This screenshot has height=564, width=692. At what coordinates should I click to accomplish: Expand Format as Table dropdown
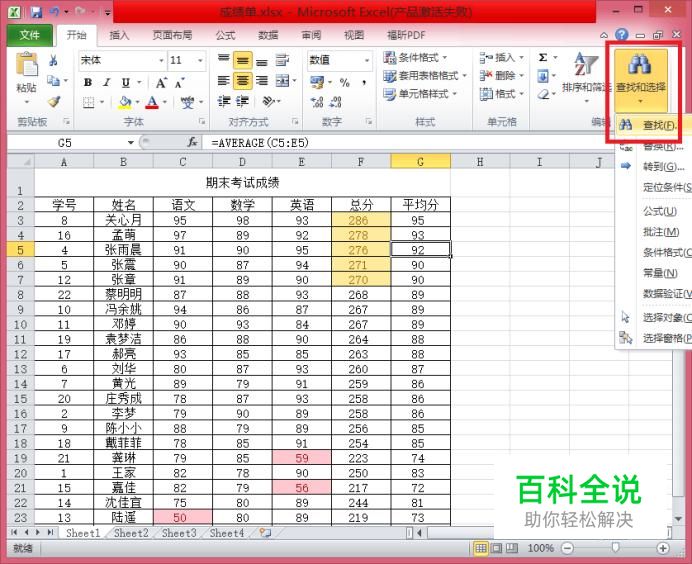(464, 76)
